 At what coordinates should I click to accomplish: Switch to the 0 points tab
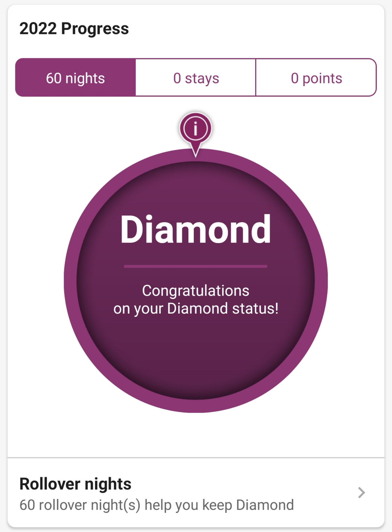316,77
